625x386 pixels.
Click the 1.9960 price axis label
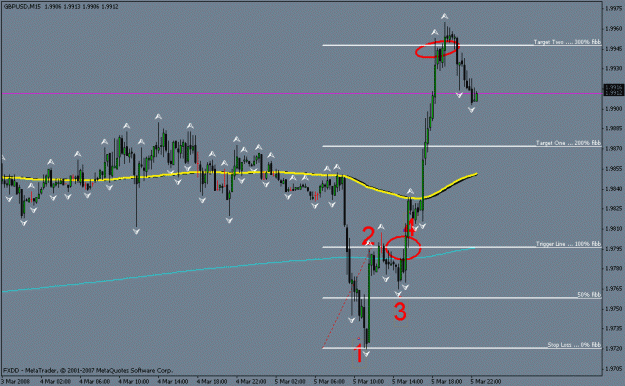[613, 29]
